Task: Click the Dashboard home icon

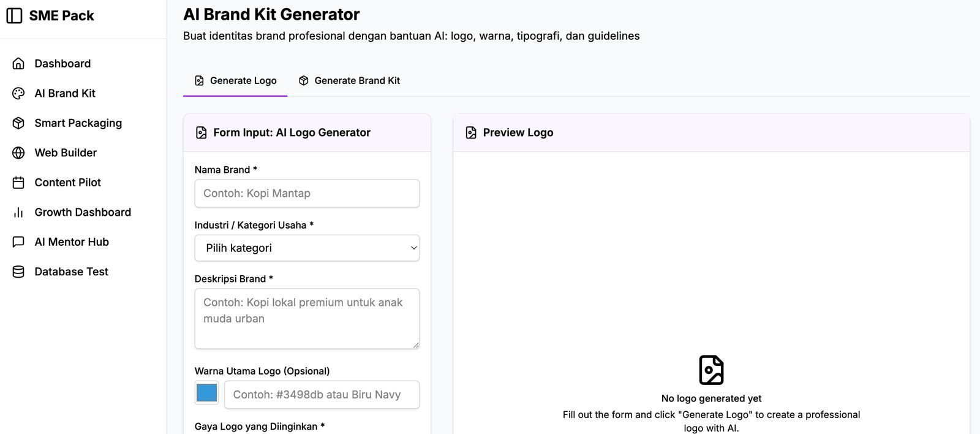Action: pyautogui.click(x=18, y=64)
